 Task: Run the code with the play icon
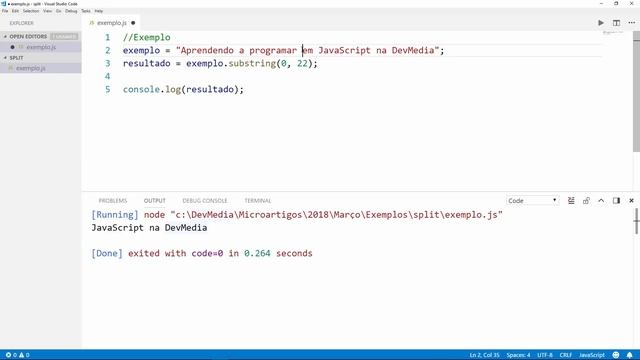tap(601, 23)
